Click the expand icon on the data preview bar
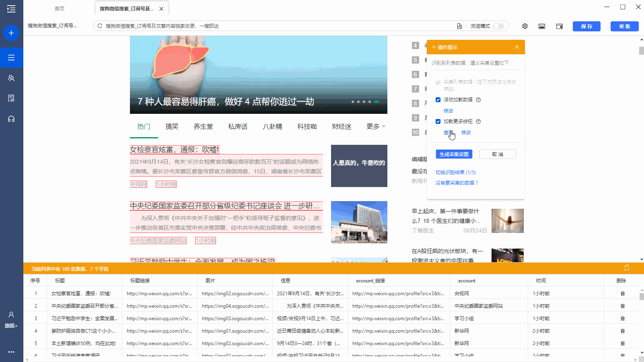Image resolution: width=644 pixels, height=362 pixels. pyautogui.click(x=626, y=268)
